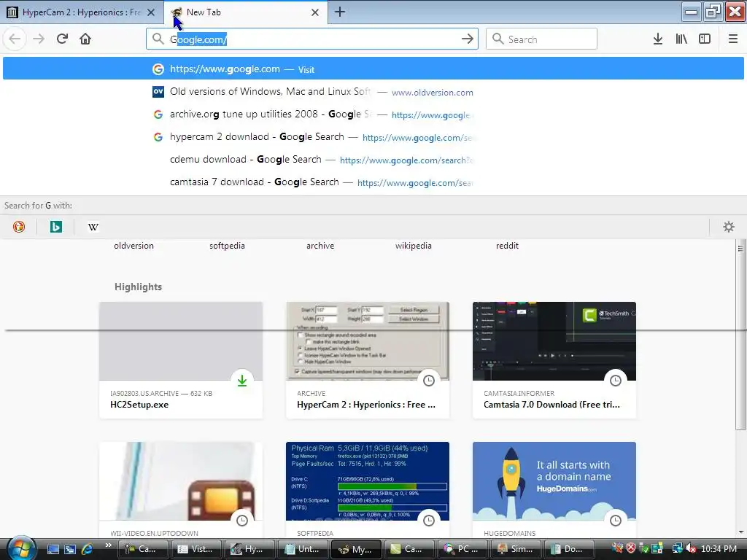Switch to the Do... taskbar button
Image resolution: width=747 pixels, height=560 pixels.
[569, 549]
